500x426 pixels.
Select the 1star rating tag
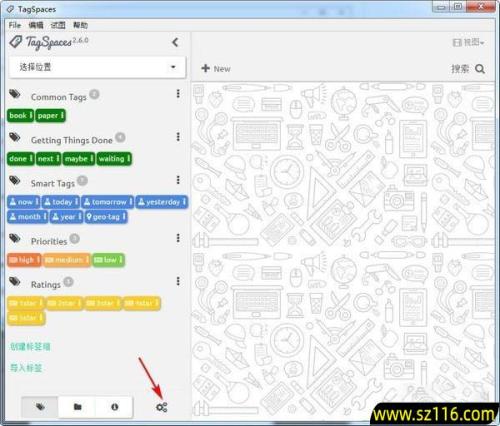[x=26, y=303]
